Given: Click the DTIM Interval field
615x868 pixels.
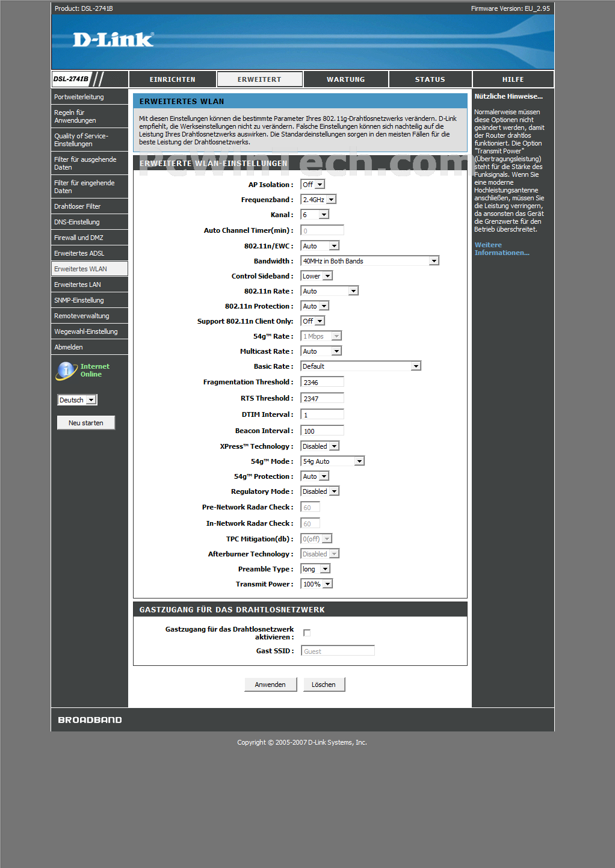Looking at the screenshot, I should pyautogui.click(x=323, y=414).
